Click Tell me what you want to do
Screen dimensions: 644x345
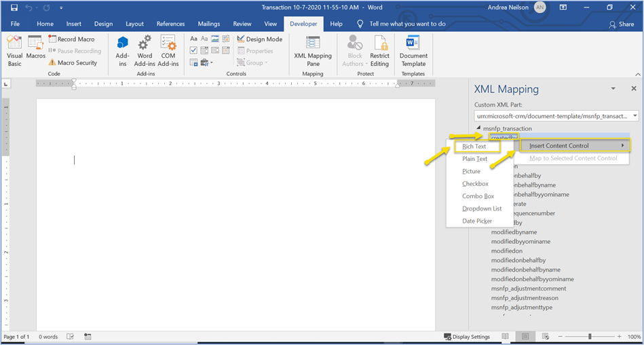pos(407,24)
